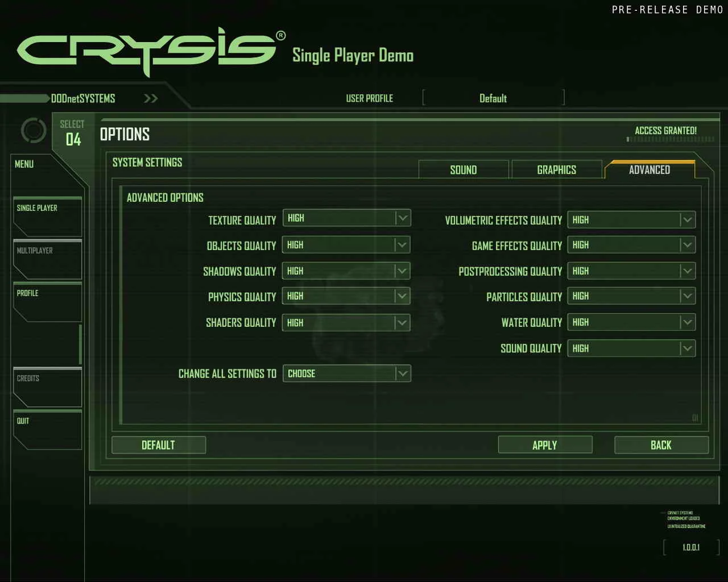Click the 1.0.0.1 version number
728x582 pixels.
[691, 547]
